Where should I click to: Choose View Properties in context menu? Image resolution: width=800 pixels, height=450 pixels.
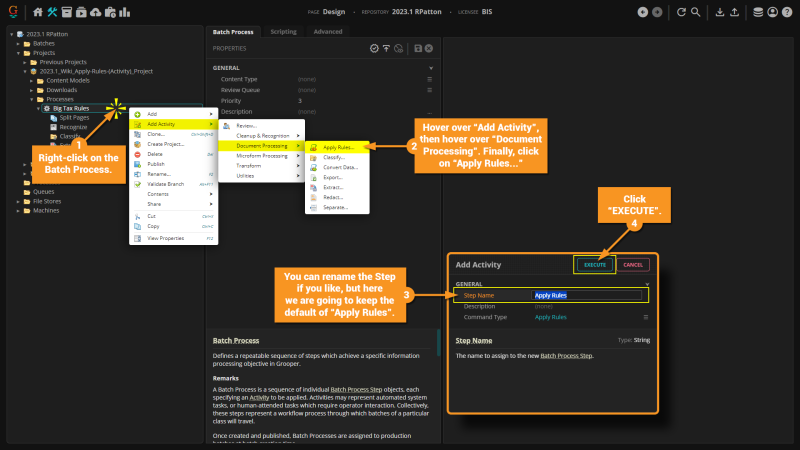173,238
